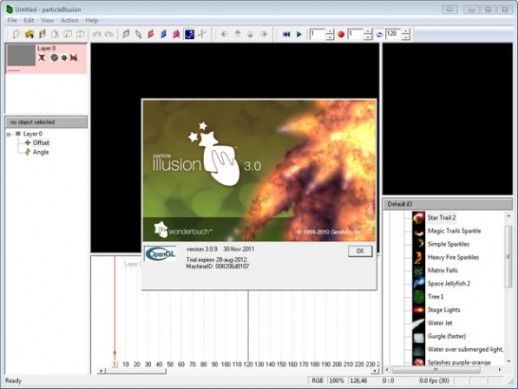Click the starry blue background image icon
518x389 pixels.
[x=190, y=34]
